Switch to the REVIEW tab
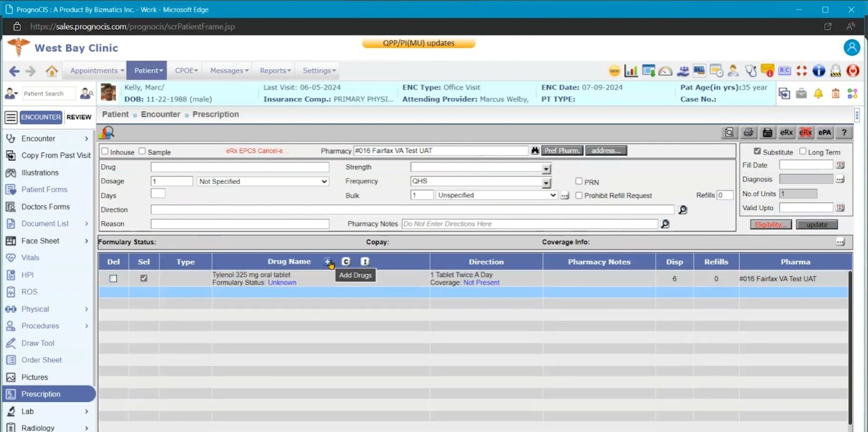 click(79, 117)
